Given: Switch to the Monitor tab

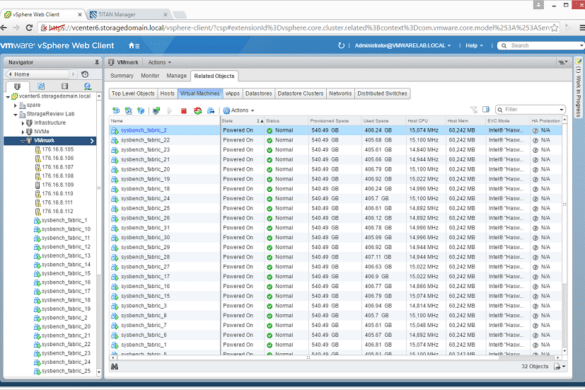Looking at the screenshot, I should (150, 76).
